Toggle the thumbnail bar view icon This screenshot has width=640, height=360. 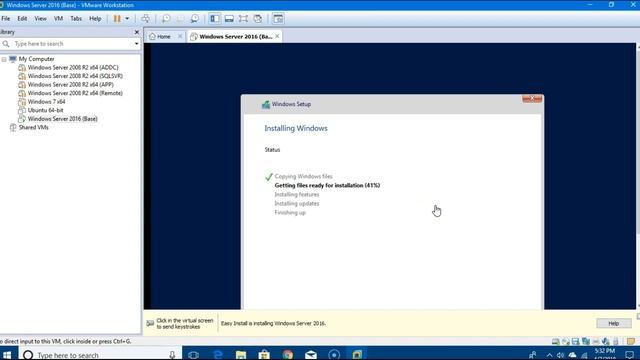[x=229, y=19]
